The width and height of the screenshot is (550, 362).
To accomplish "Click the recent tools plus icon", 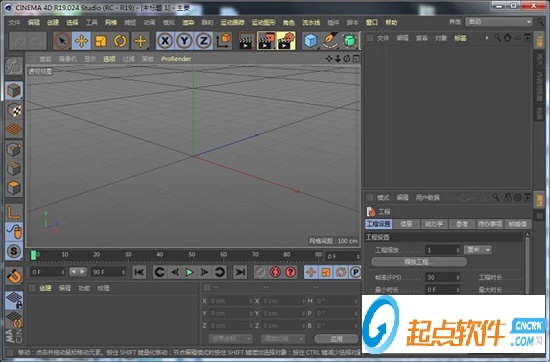I will pyautogui.click(x=140, y=41).
